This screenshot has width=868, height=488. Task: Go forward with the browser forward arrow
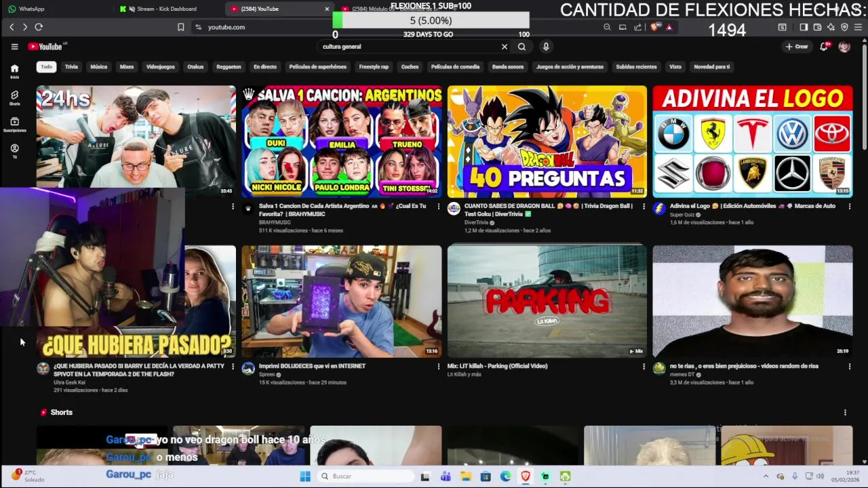(x=25, y=27)
